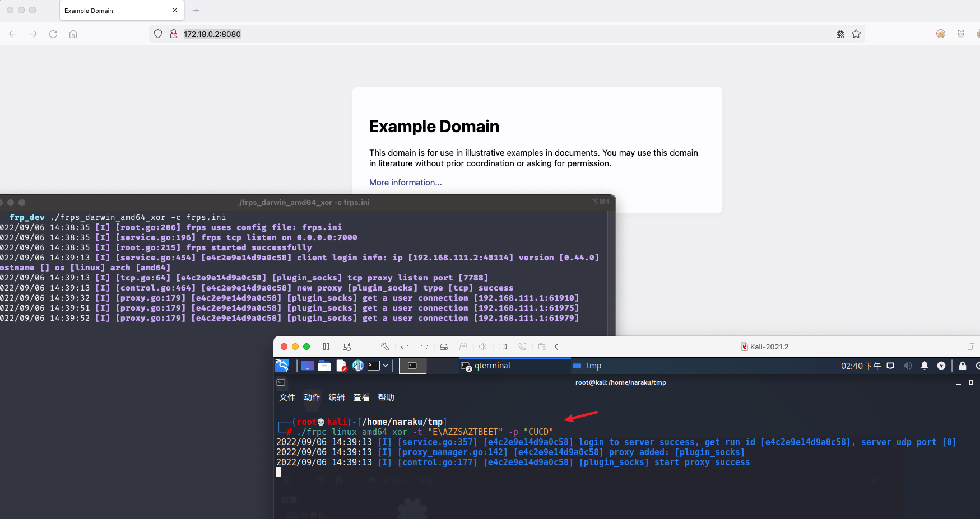Image resolution: width=980 pixels, height=519 pixels.
Task: Toggle the VM camera device icon
Action: [503, 347]
